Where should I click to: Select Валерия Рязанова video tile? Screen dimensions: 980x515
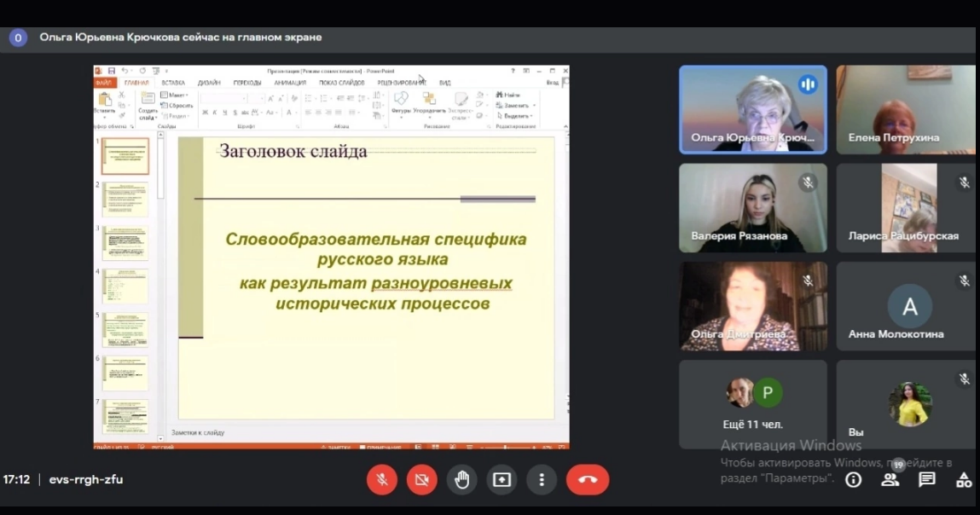[753, 208]
